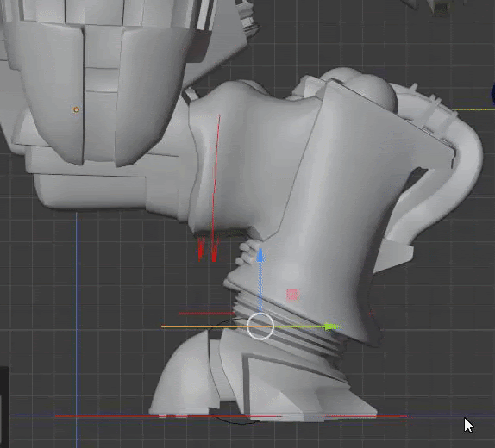Click the blue Z-axis gizmo arrow
This screenshot has height=448, width=495.
click(260, 256)
